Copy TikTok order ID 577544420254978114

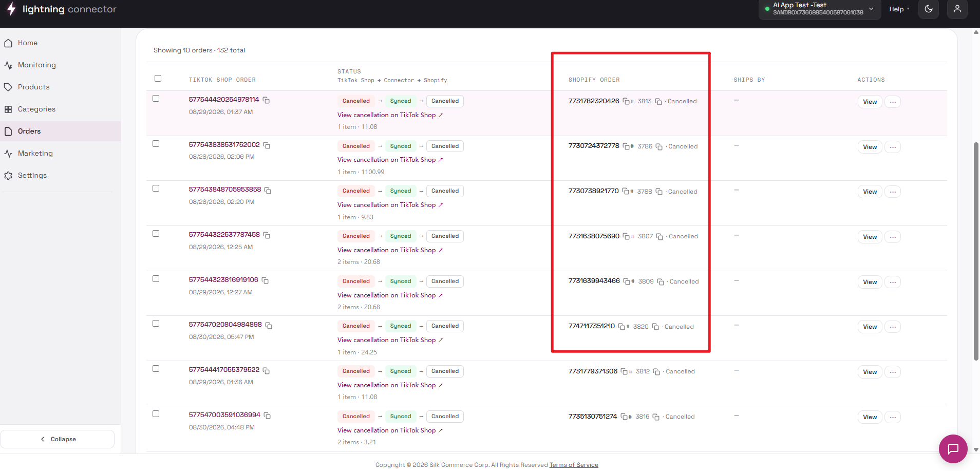tap(267, 100)
